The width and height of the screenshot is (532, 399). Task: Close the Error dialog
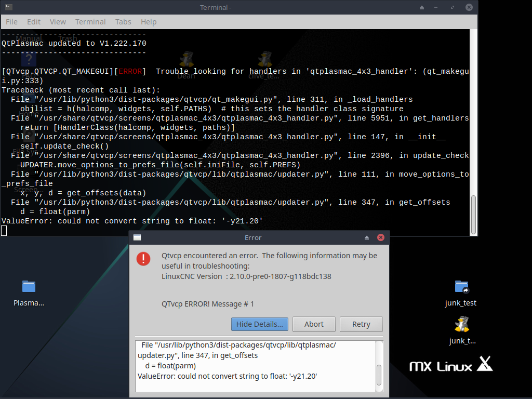coord(381,237)
